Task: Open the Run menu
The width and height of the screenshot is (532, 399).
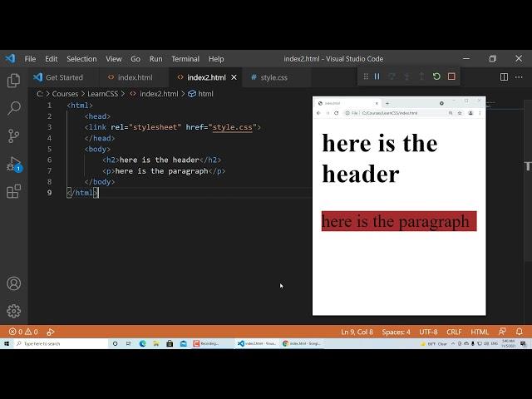Action: coord(156,59)
